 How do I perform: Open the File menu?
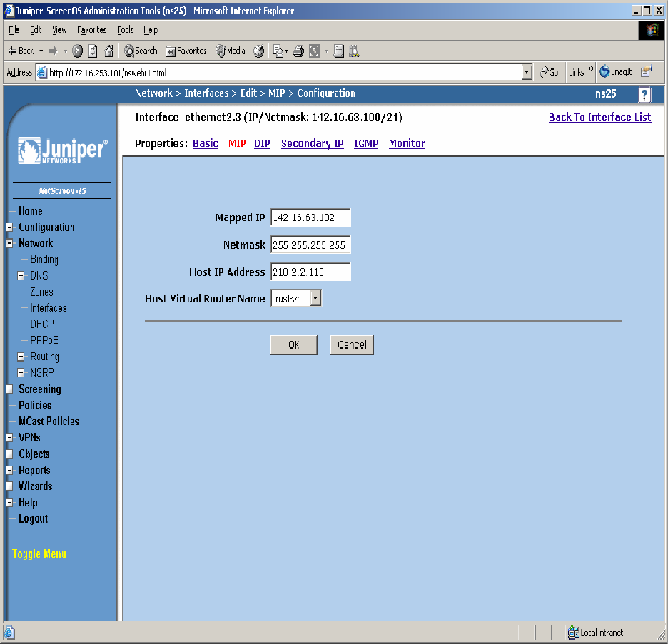point(14,30)
